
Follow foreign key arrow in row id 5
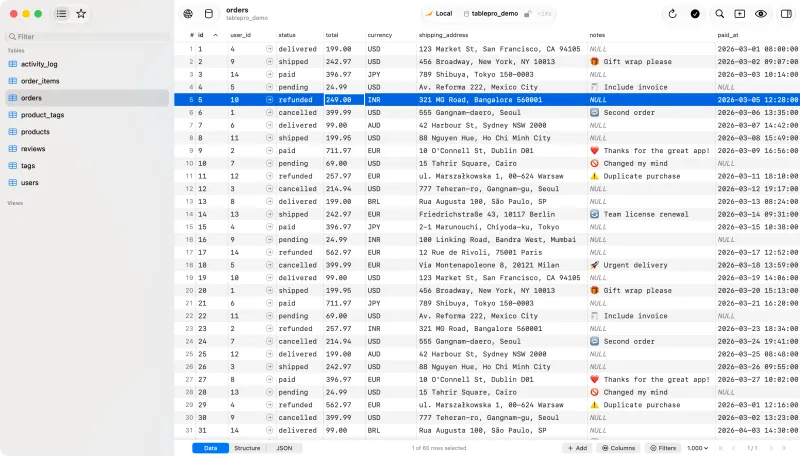click(x=269, y=100)
